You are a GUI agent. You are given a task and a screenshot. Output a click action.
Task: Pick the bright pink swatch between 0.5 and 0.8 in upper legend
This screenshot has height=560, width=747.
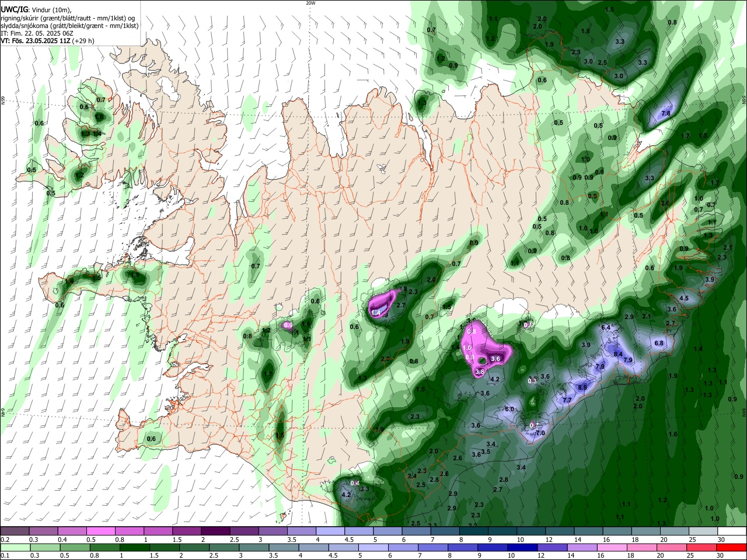coord(100,531)
